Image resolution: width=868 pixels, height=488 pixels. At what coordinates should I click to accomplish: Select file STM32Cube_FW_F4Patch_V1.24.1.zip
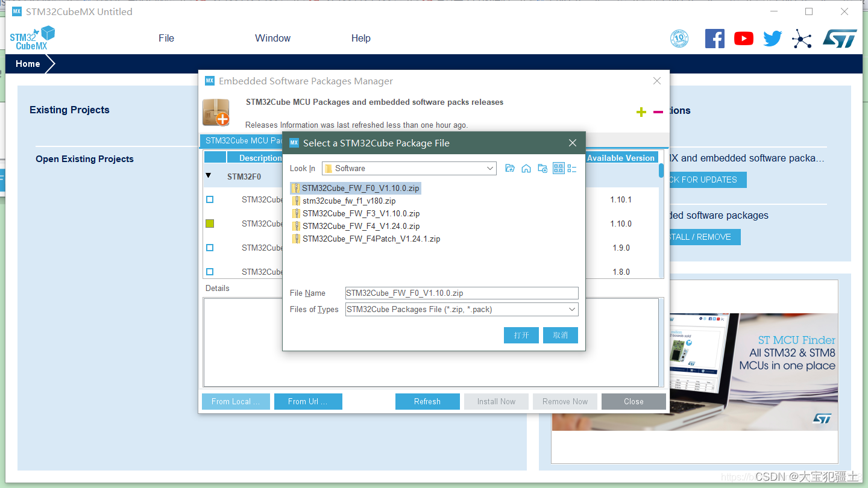point(371,239)
